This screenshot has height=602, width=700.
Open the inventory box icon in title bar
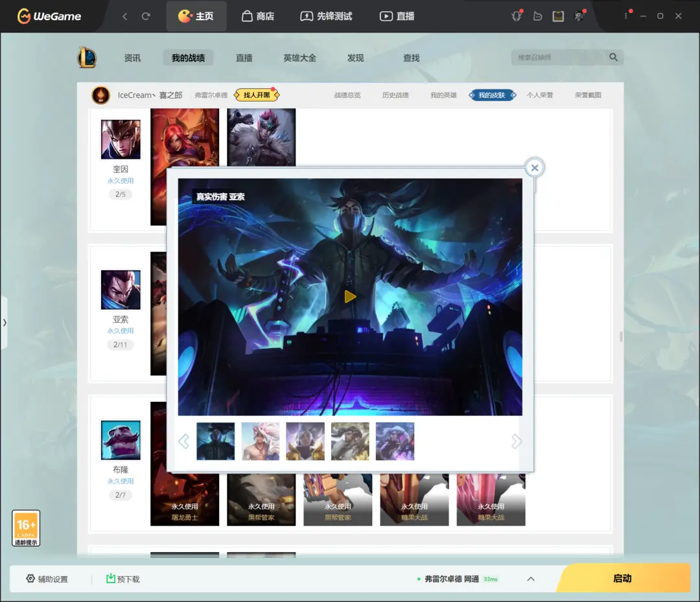[558, 16]
